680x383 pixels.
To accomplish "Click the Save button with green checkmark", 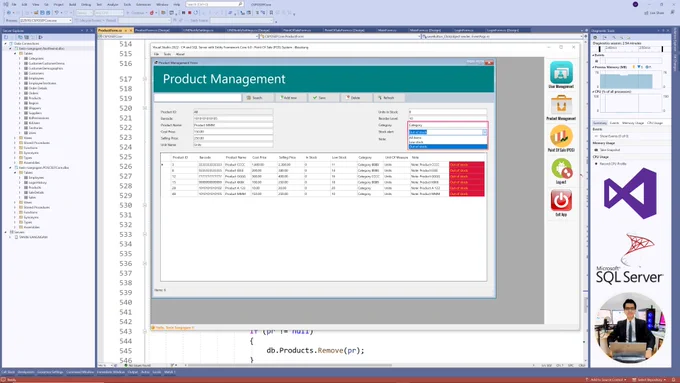I will pyautogui.click(x=324, y=98).
